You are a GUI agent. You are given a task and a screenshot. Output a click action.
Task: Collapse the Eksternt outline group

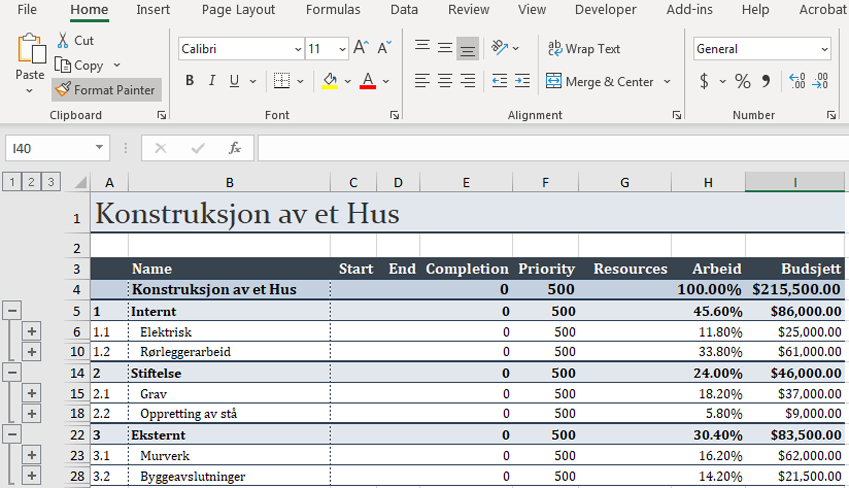pyautogui.click(x=12, y=434)
